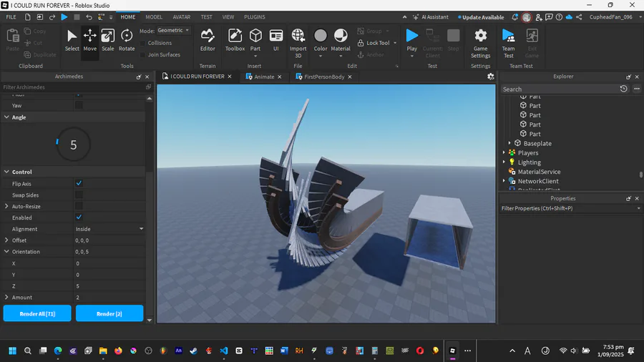Image resolution: width=644 pixels, height=362 pixels.
Task: Open the FILE menu
Action: pyautogui.click(x=11, y=17)
